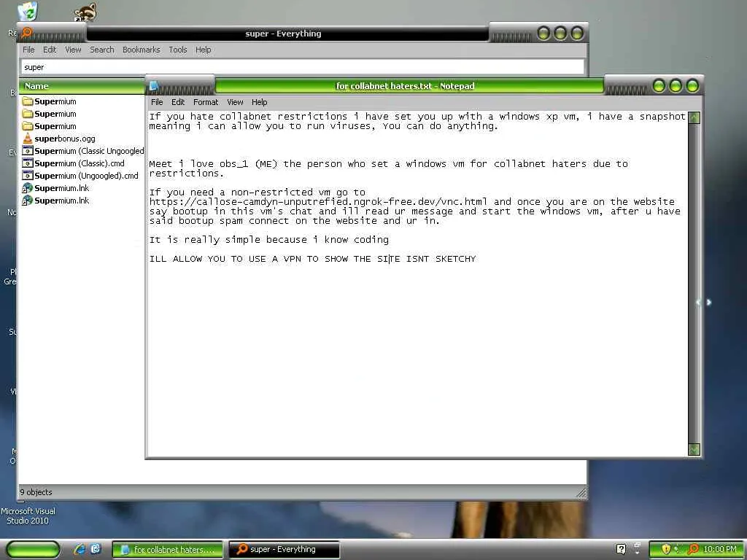Maximize the Notepad window
Screen dimensions: 747x560
(x=676, y=86)
